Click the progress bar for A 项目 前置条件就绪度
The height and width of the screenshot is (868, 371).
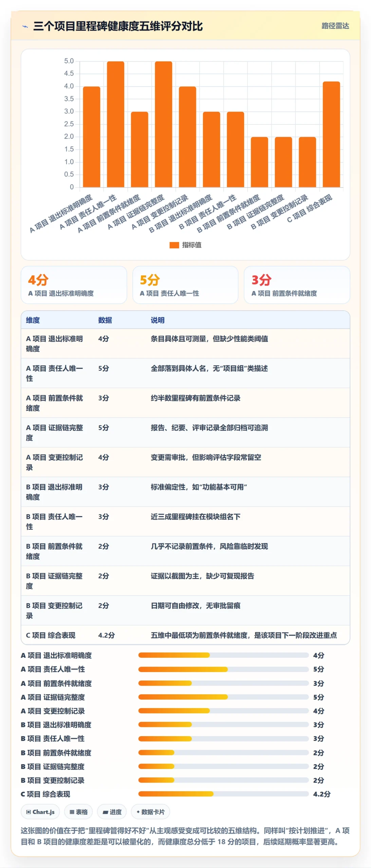[223, 683]
